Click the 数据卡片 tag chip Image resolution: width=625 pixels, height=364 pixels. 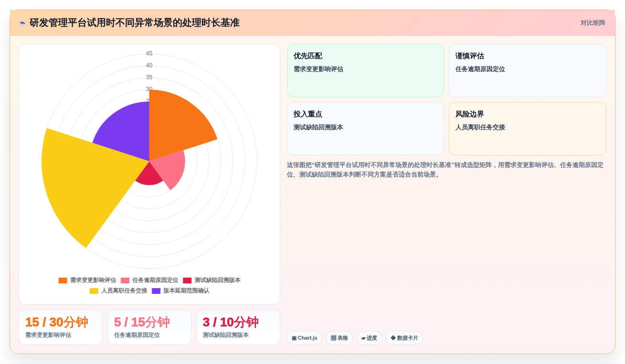404,338
